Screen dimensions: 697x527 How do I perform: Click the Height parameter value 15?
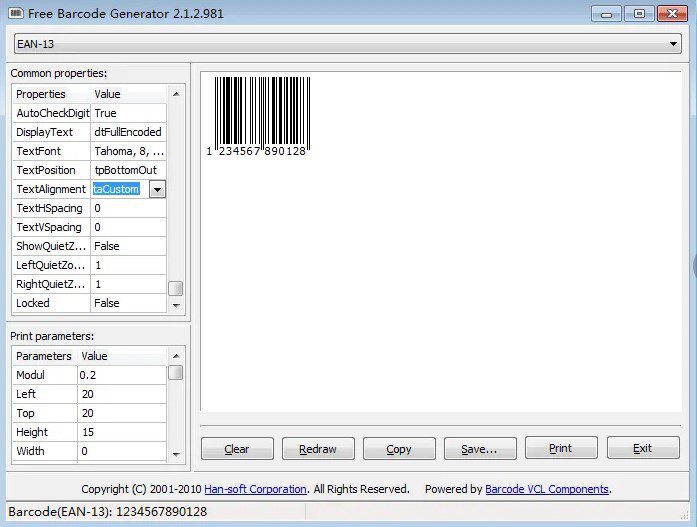pyautogui.click(x=122, y=432)
